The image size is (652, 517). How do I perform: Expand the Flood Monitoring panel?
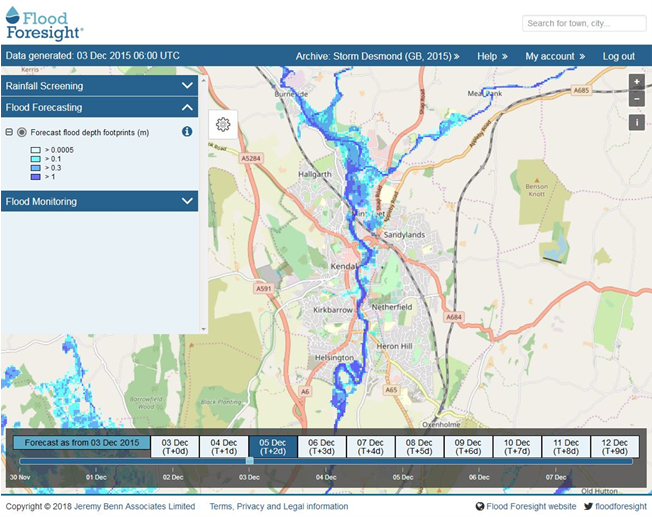coord(186,201)
